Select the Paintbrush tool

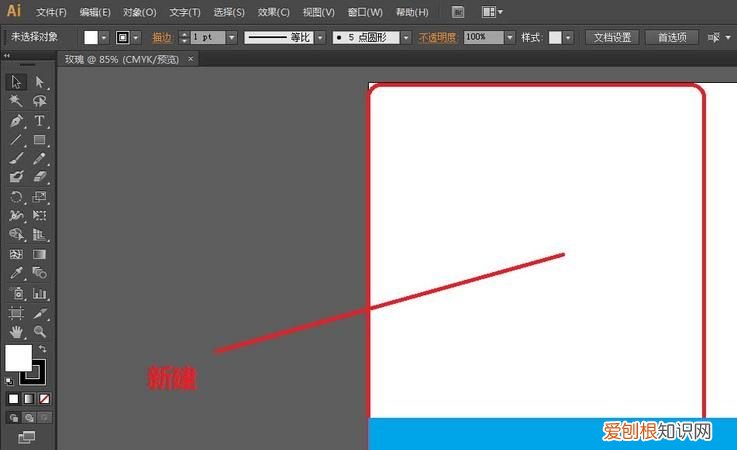[16, 158]
